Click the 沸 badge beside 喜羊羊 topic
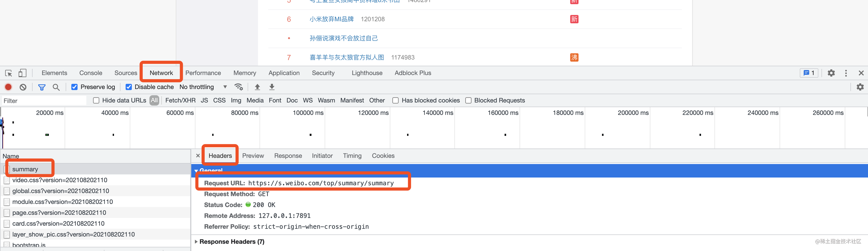 [x=574, y=58]
